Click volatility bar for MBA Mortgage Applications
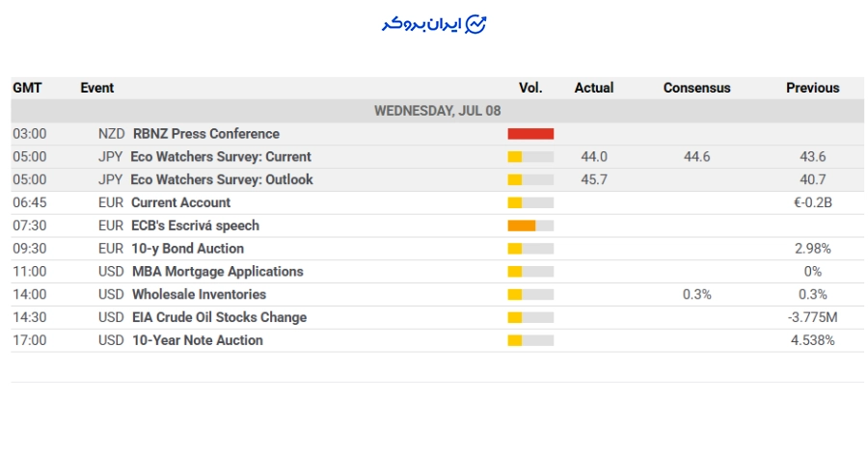This screenshot has width=868, height=454. [x=530, y=272]
